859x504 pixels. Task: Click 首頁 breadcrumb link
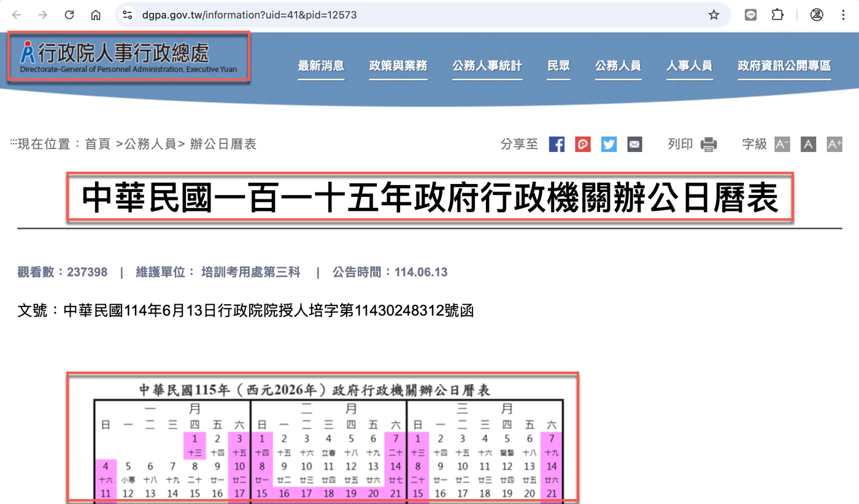[98, 145]
